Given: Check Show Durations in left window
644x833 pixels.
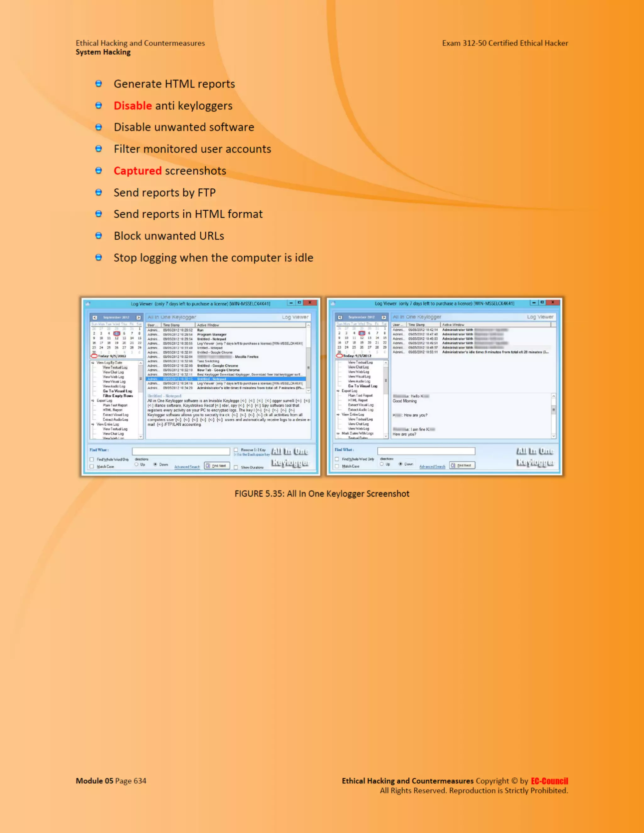Looking at the screenshot, I should point(236,467).
